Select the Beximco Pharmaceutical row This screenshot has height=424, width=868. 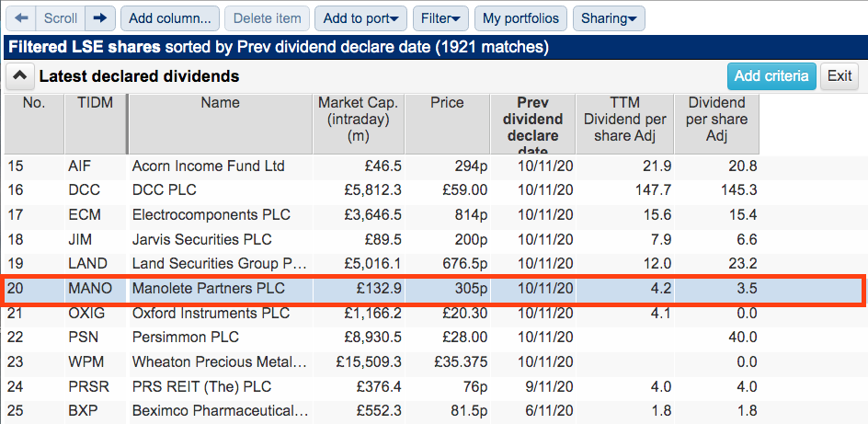(x=433, y=411)
